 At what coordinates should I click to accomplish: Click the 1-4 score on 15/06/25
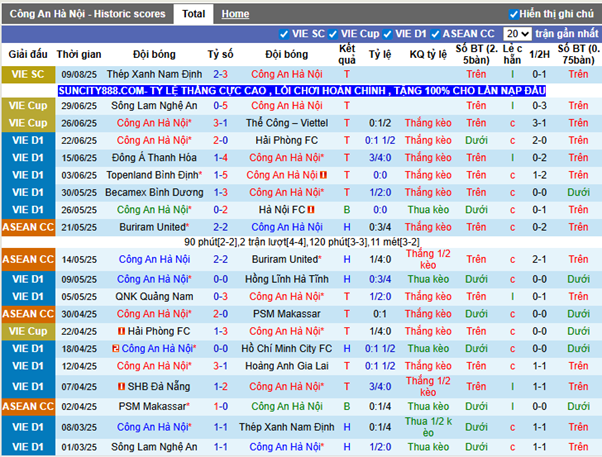220,158
